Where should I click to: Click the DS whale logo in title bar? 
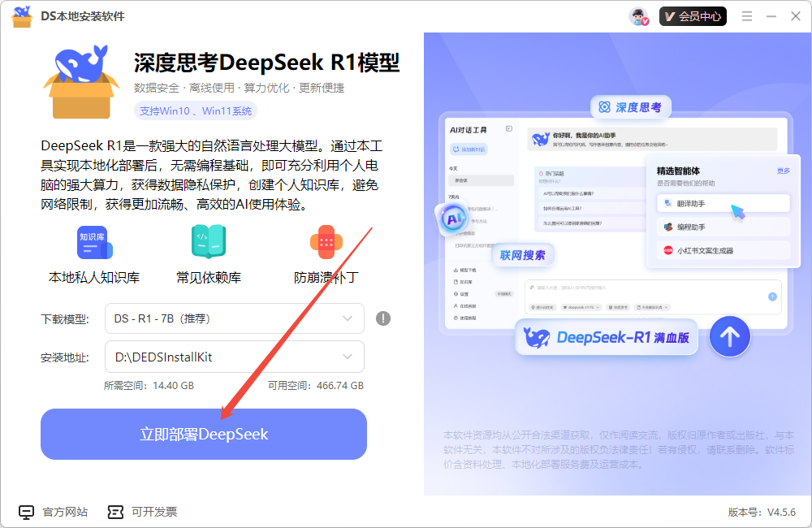point(20,15)
